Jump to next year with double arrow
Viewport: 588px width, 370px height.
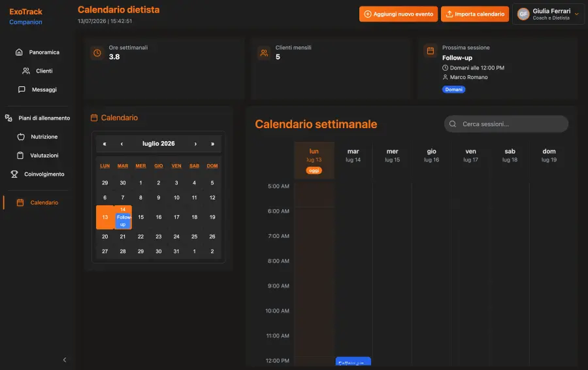point(212,144)
